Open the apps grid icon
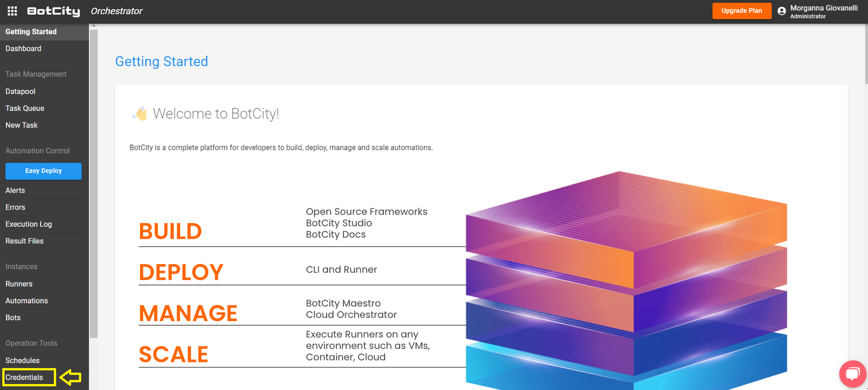Image resolution: width=868 pixels, height=390 pixels. point(12,11)
